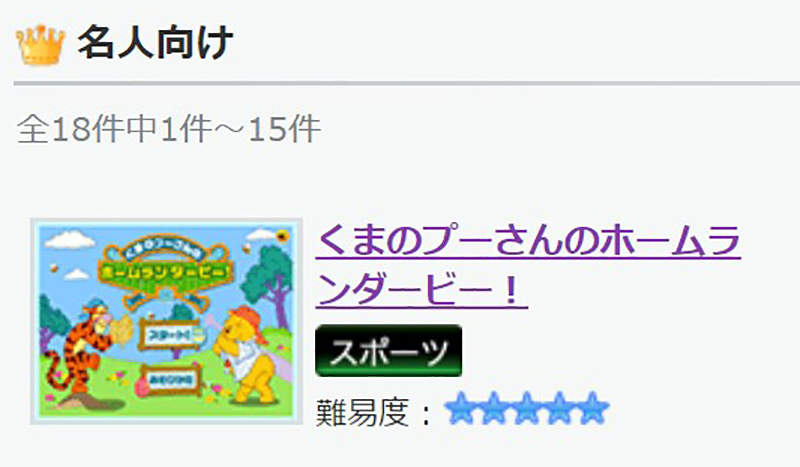Click the fifth (last) difficulty star
The width and height of the screenshot is (800, 467).
[x=592, y=408]
